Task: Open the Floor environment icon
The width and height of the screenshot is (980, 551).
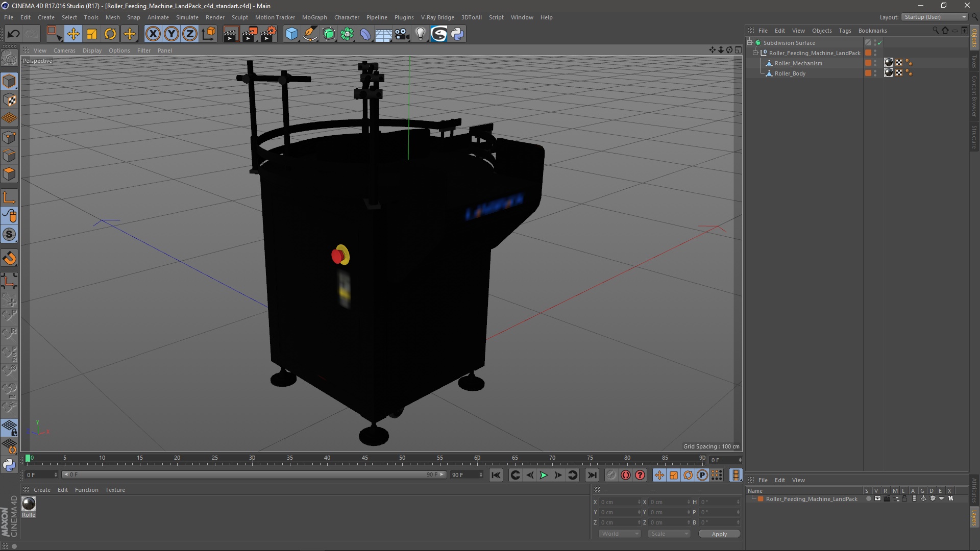Action: point(384,34)
